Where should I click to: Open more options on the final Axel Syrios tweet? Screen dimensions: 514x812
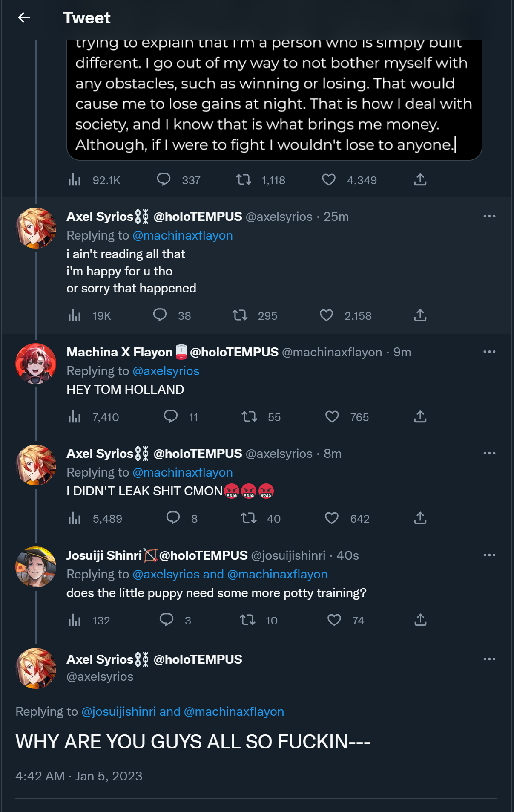pos(489,659)
